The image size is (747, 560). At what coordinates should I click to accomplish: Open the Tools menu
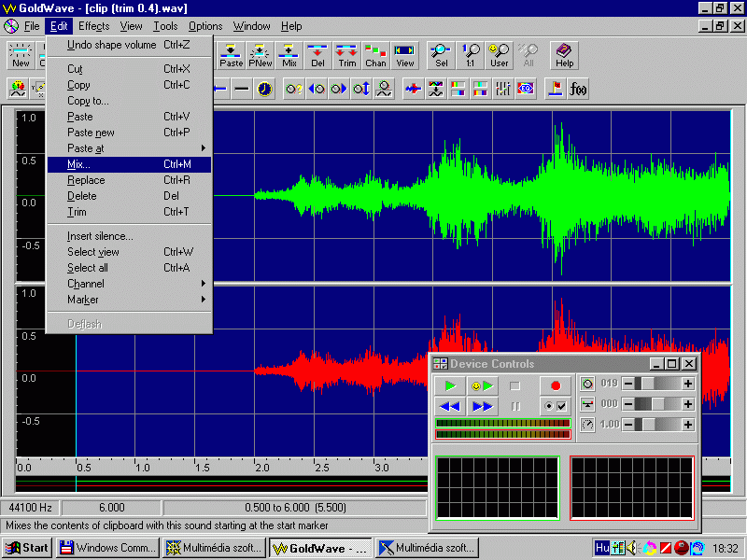(x=165, y=26)
